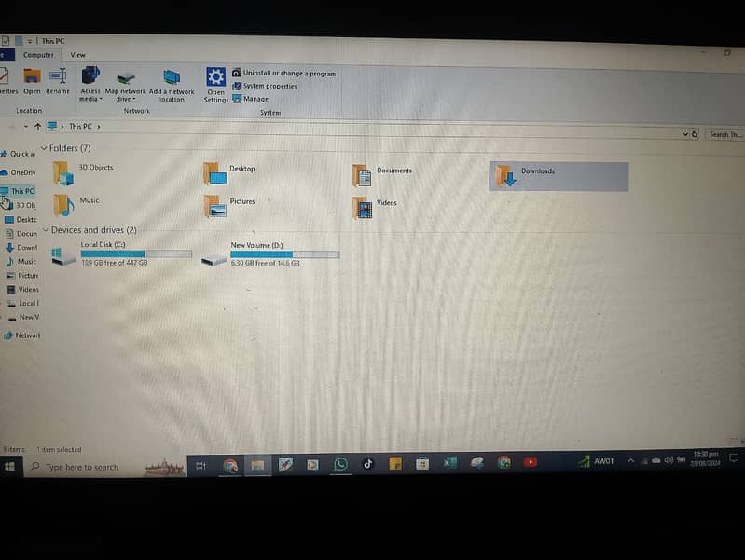The height and width of the screenshot is (560, 745).
Task: Select 3D Objects in navigation pane
Action: 21,205
